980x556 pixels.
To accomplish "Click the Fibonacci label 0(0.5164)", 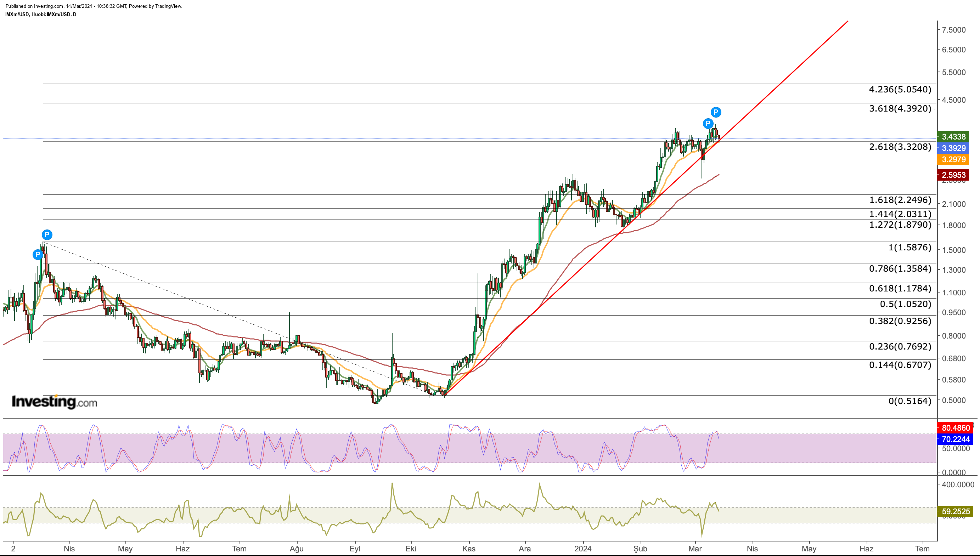I will coord(910,401).
